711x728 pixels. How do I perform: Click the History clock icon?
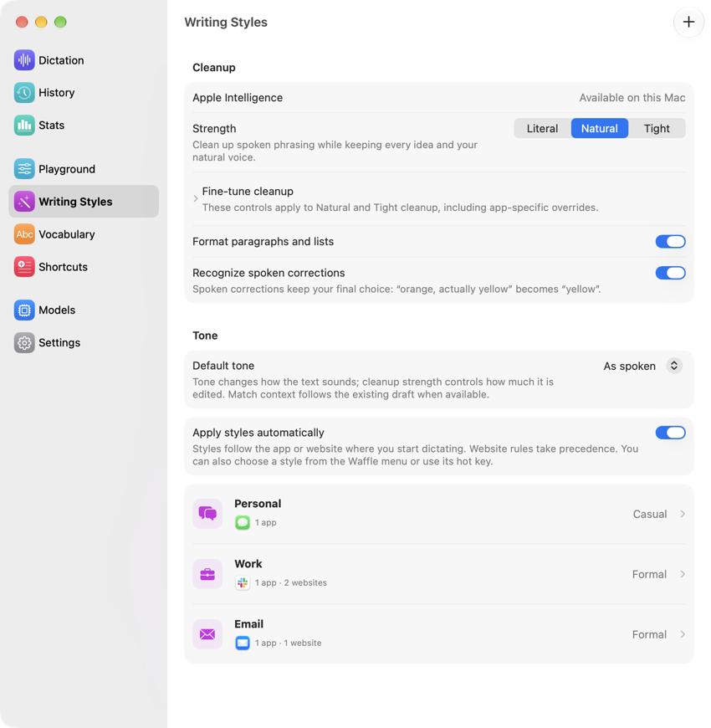(x=24, y=92)
